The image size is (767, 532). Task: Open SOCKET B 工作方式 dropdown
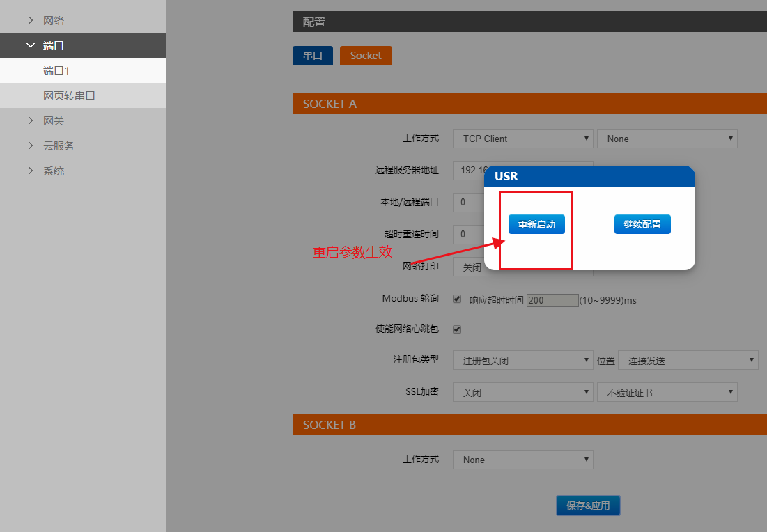click(522, 460)
